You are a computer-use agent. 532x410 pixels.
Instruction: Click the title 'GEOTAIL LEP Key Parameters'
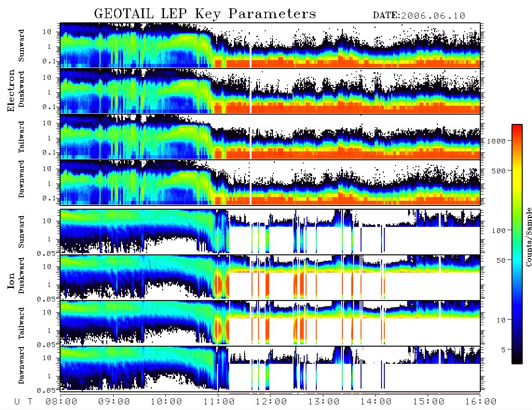click(205, 14)
